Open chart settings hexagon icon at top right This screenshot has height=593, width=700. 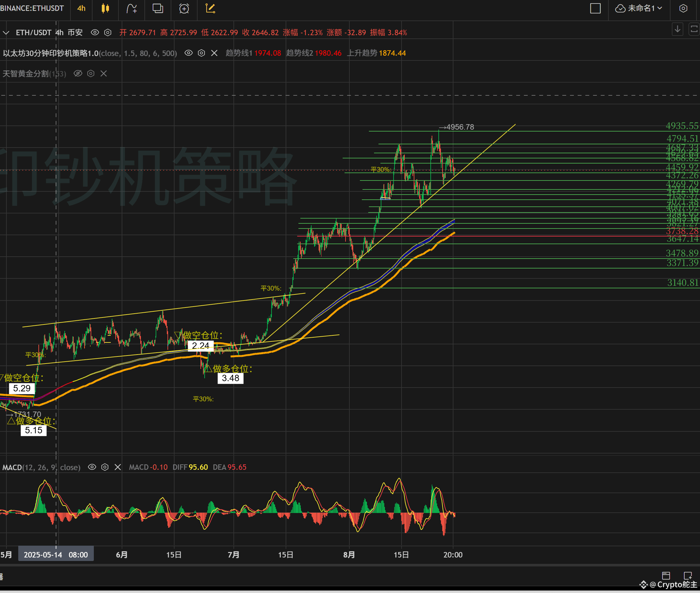pyautogui.click(x=683, y=8)
